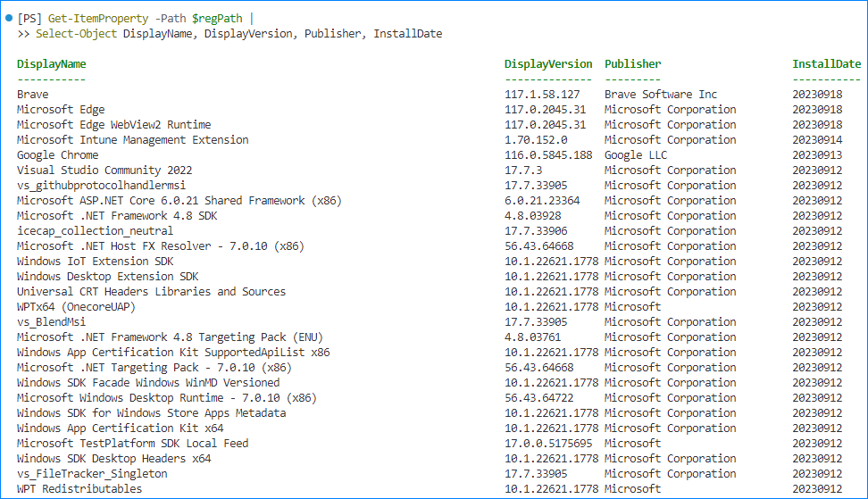Click version 4.8.03928

coord(532,216)
